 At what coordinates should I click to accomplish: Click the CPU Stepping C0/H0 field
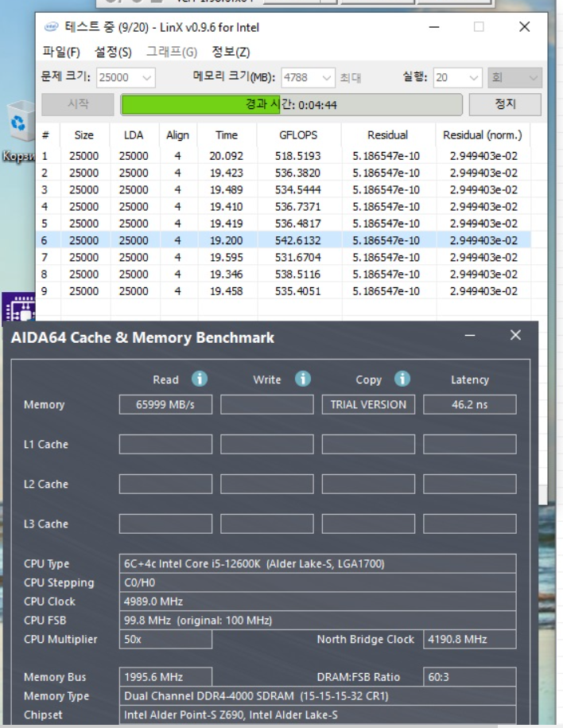pos(317,582)
